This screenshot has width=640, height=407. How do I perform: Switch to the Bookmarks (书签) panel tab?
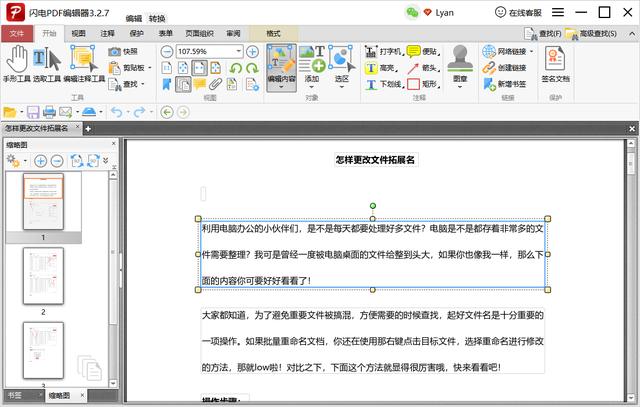[16, 396]
